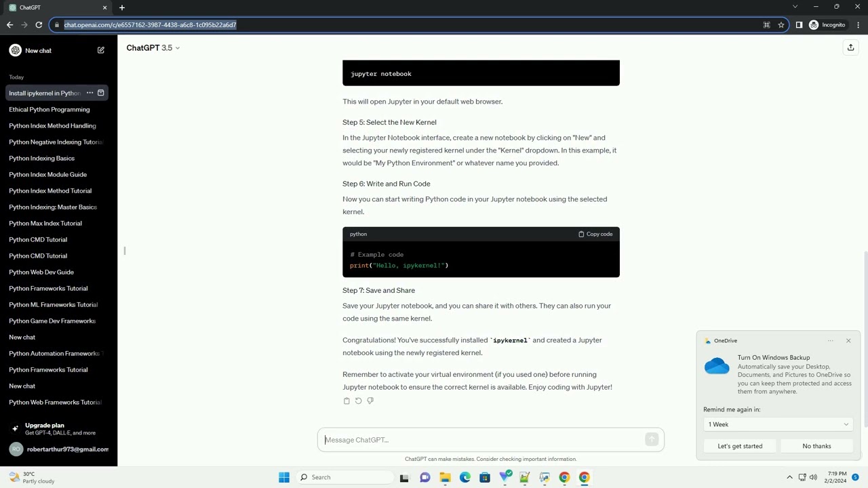This screenshot has height=488, width=868.
Task: Open Python Index Method Tutorial chat
Action: [x=57, y=190]
